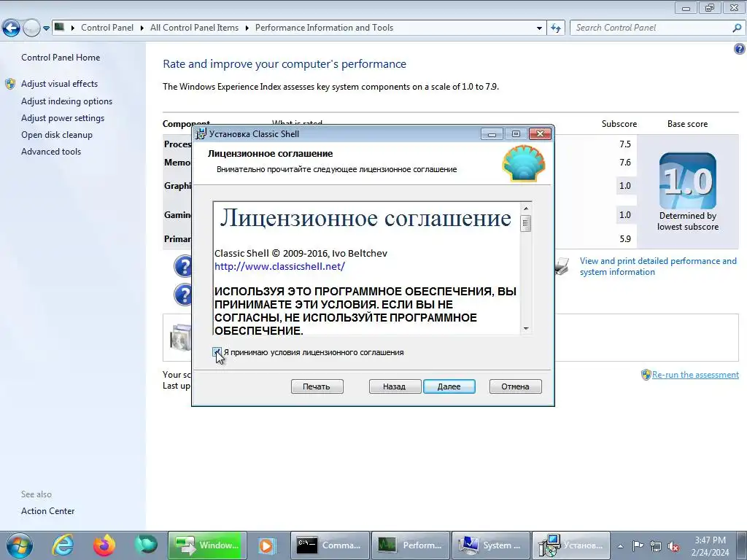
Task: Click the upper blue question mark icon
Action: (x=183, y=266)
